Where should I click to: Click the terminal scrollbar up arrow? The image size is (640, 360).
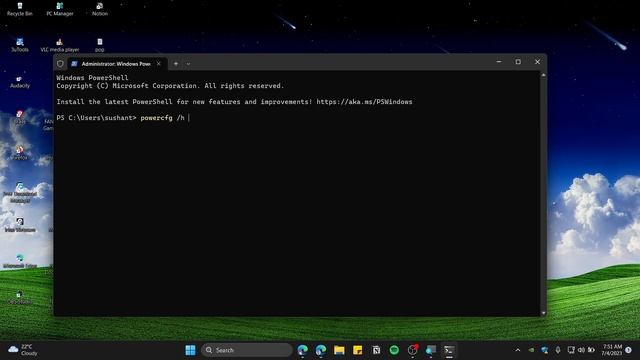point(543,75)
